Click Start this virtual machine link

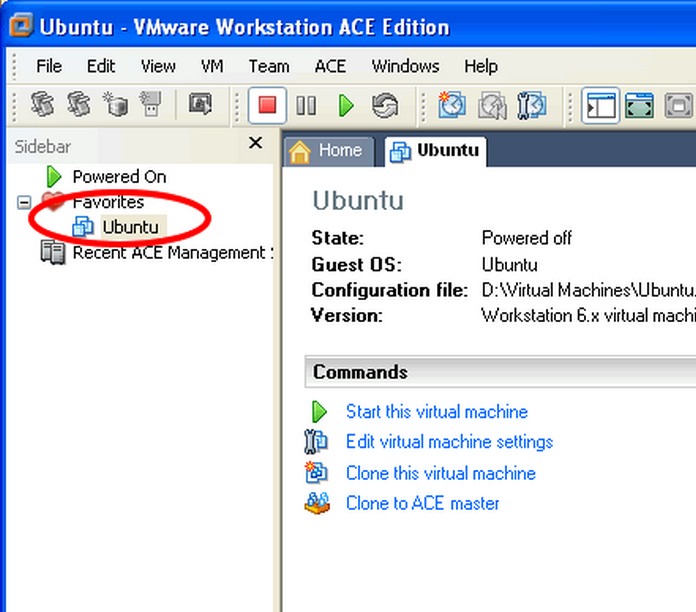[436, 412]
